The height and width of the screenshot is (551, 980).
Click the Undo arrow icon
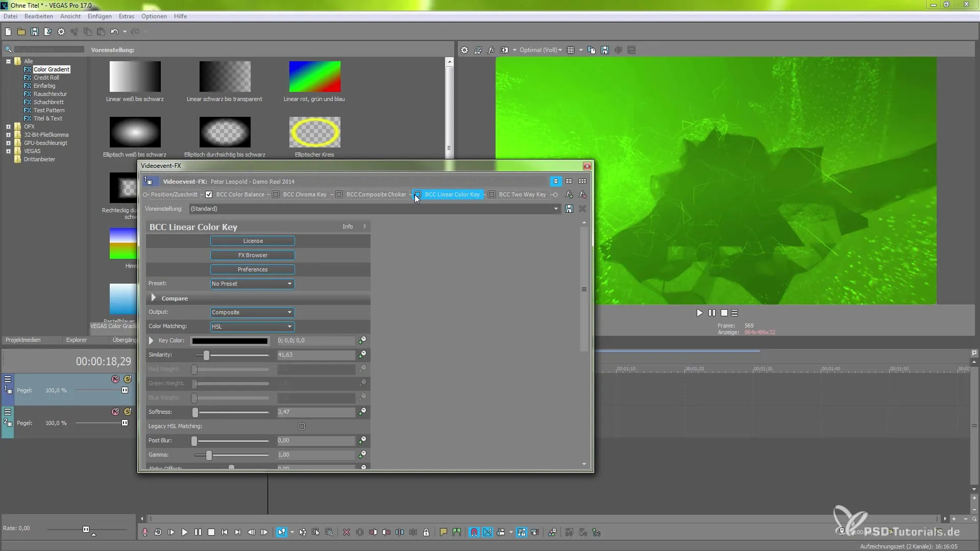pyautogui.click(x=114, y=32)
